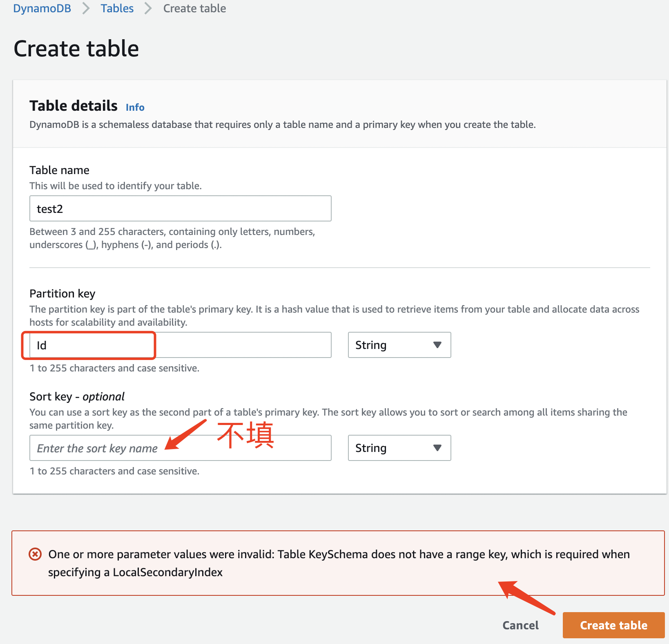
Task: Open the DynamoDB breadcrumb link
Action: click(x=42, y=9)
